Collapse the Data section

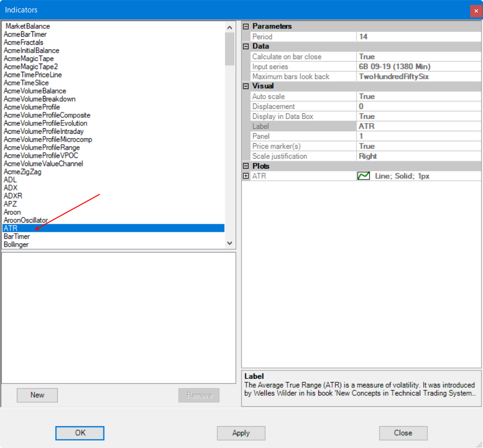point(246,46)
